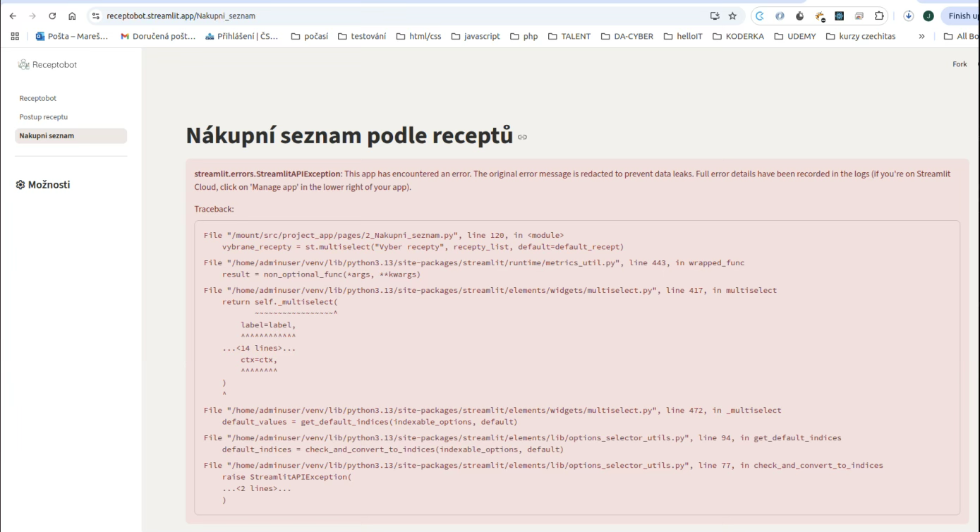980x532 pixels.
Task: Navigate to Postup receptu page
Action: 44,117
